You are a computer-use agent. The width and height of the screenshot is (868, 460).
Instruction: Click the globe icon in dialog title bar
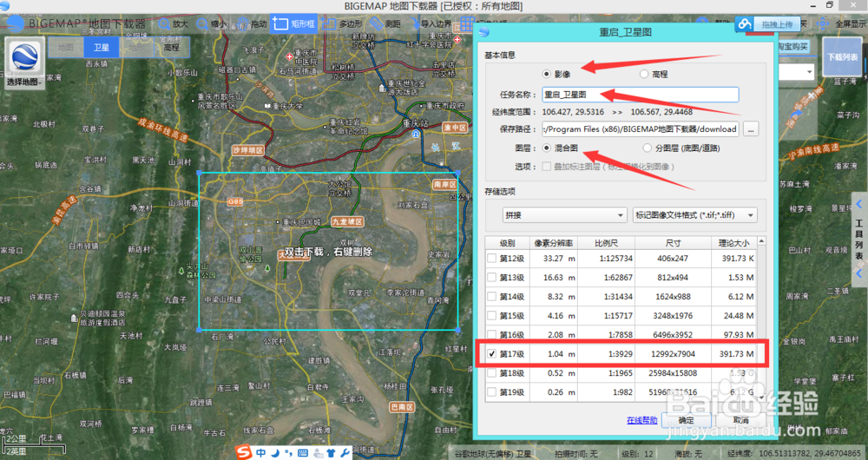click(x=483, y=32)
